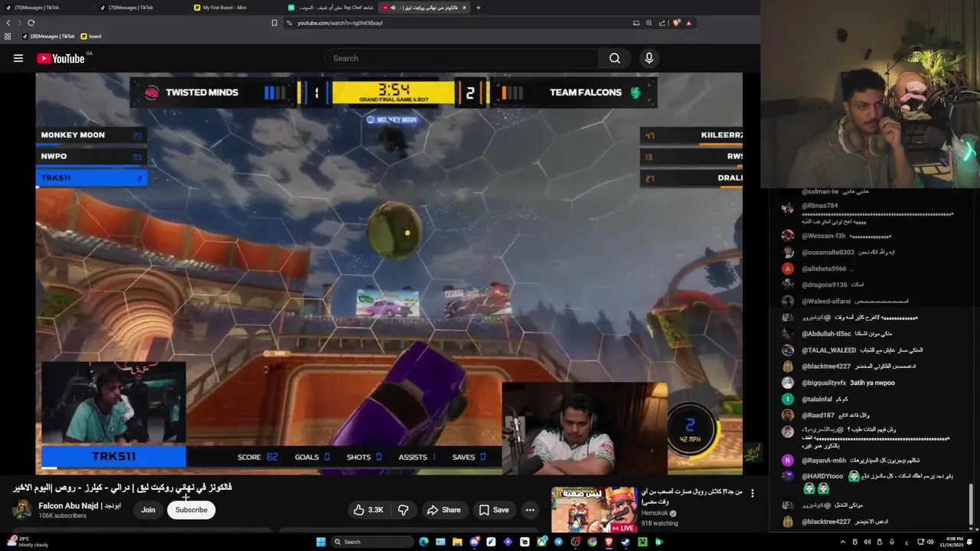Click the Windows taskbar search box
The width and height of the screenshot is (980, 551).
point(372,542)
